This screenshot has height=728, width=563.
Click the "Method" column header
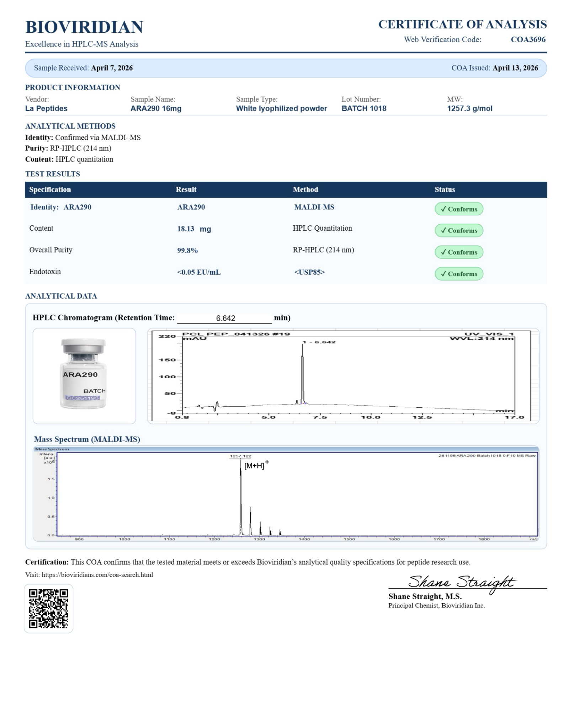pyautogui.click(x=306, y=189)
